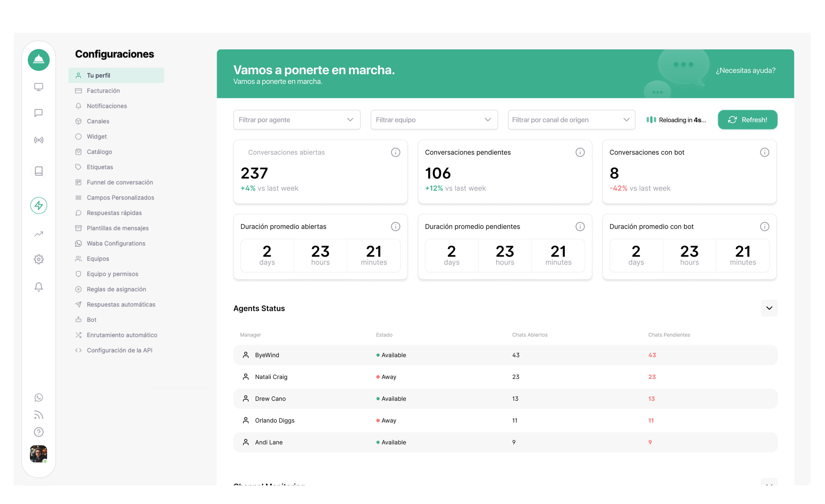Screen dimensions: 825x504
Task: Open Respuestas rápidas settings item
Action: click(x=114, y=213)
